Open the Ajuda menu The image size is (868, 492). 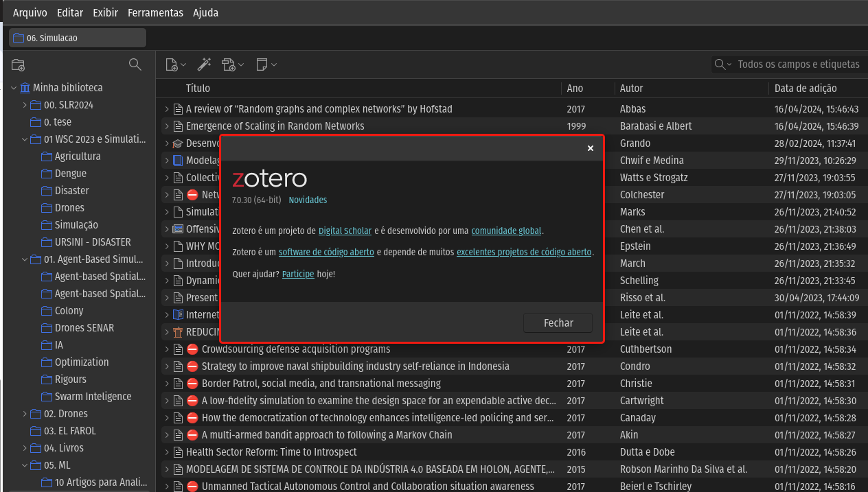[205, 12]
